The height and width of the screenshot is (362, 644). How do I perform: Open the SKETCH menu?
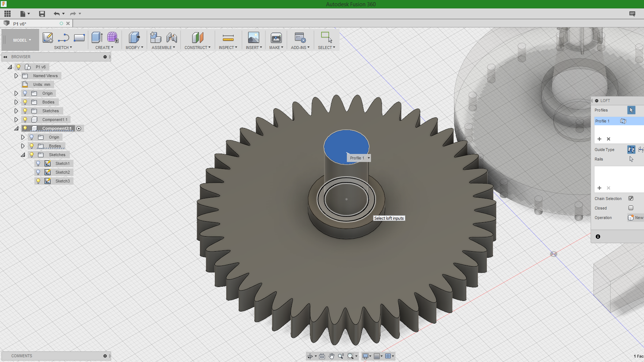click(63, 48)
